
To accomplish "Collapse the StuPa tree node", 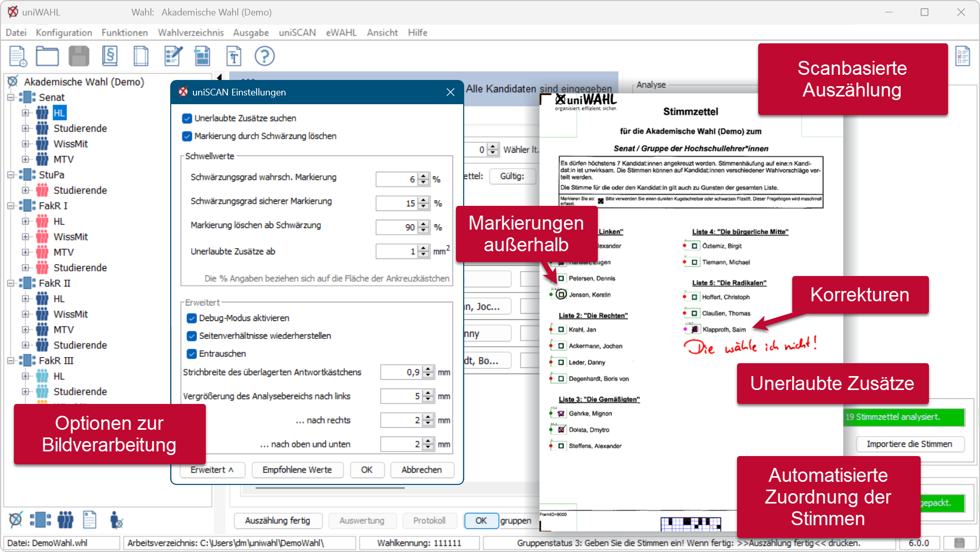I will (10, 174).
